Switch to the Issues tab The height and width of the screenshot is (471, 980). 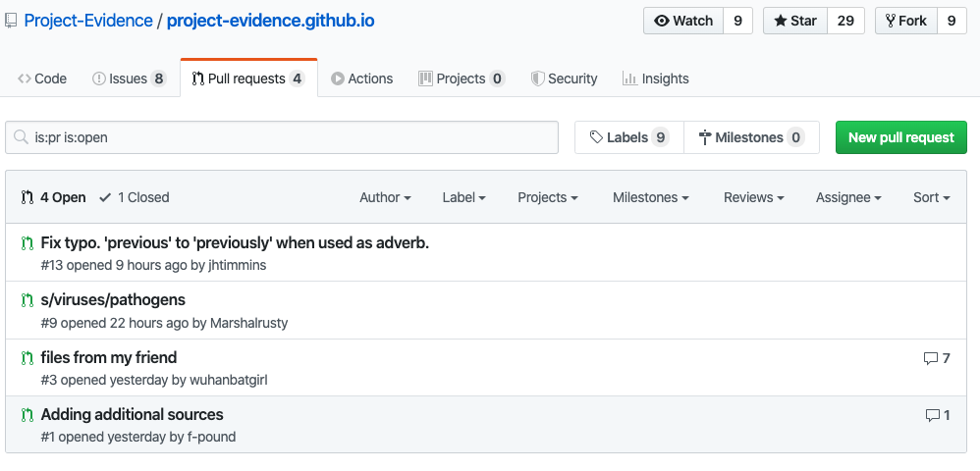(x=129, y=78)
